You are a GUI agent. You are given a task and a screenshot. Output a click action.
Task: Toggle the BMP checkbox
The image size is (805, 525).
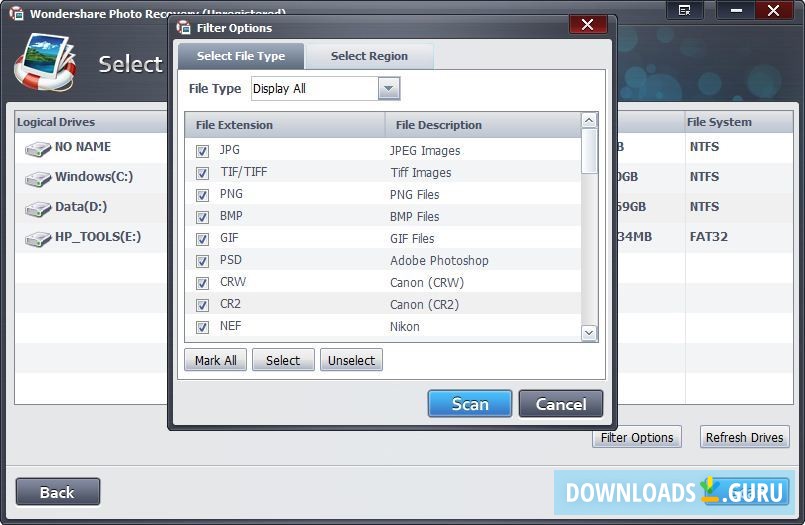(202, 217)
